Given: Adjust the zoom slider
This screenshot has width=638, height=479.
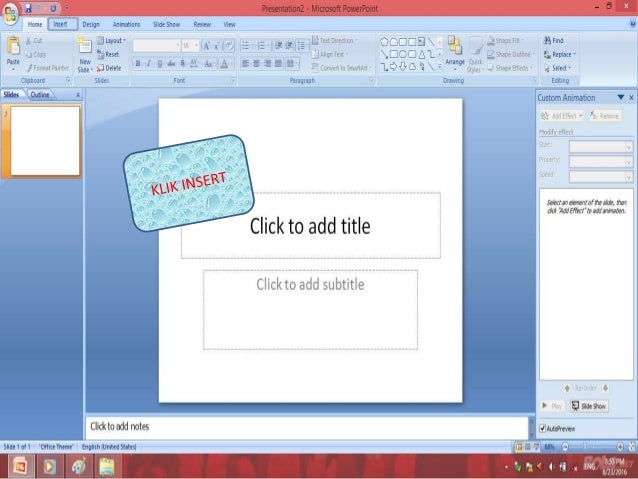Looking at the screenshot, I should click(x=586, y=447).
